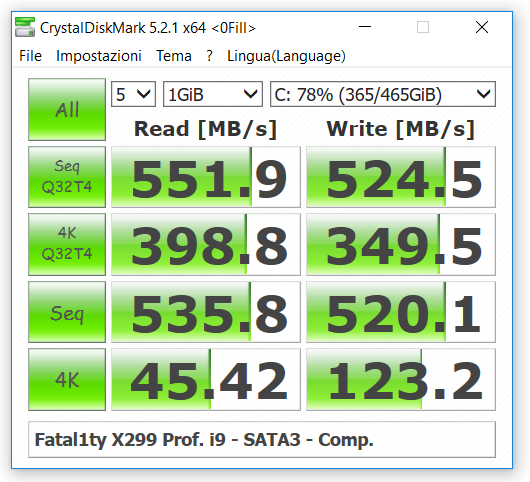The image size is (530, 482).
Task: Run all benchmarks with All button
Action: pos(67,109)
